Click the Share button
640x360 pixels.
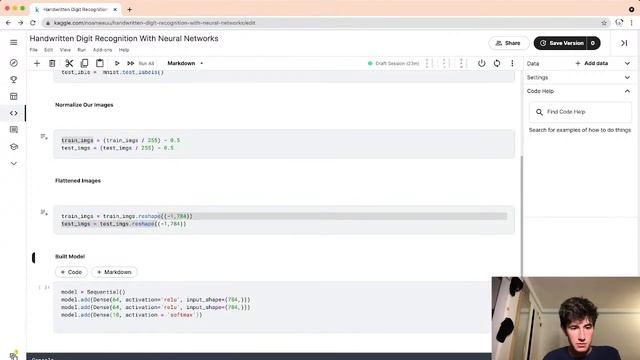(509, 43)
